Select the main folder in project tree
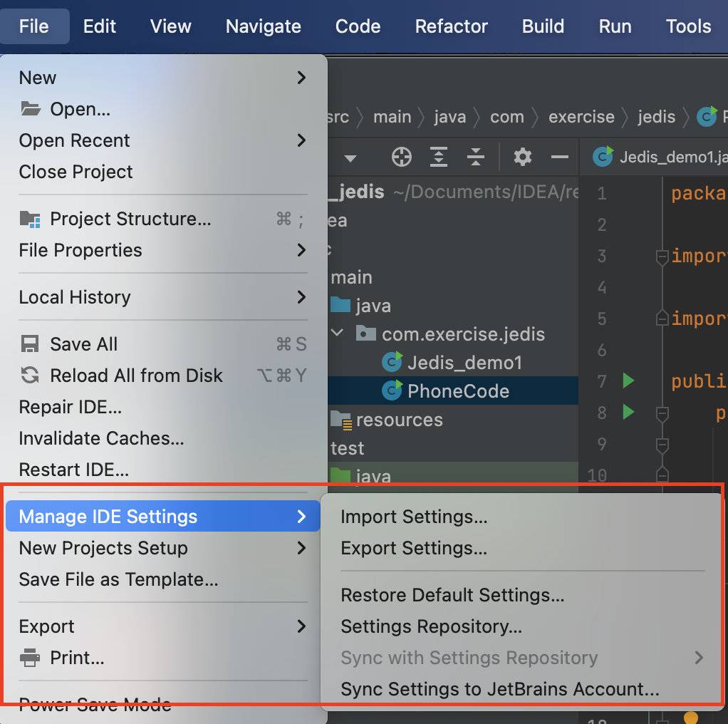728x724 pixels. (x=351, y=277)
